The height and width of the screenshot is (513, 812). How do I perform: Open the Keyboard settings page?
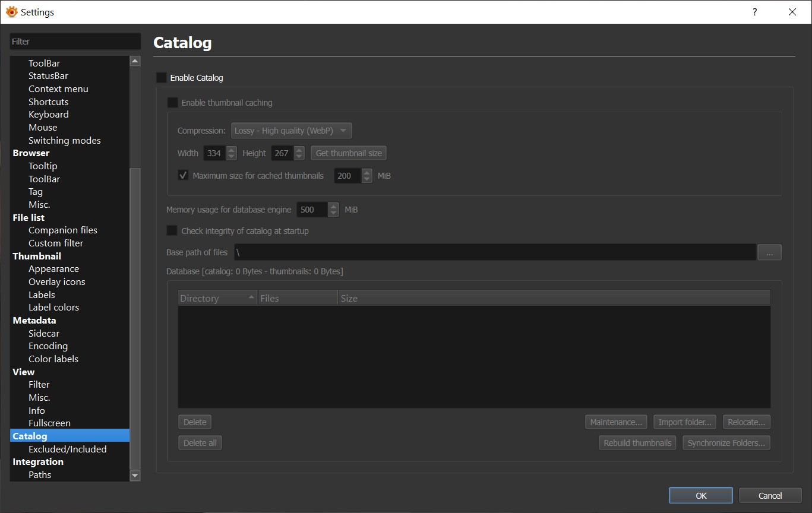[x=48, y=115]
